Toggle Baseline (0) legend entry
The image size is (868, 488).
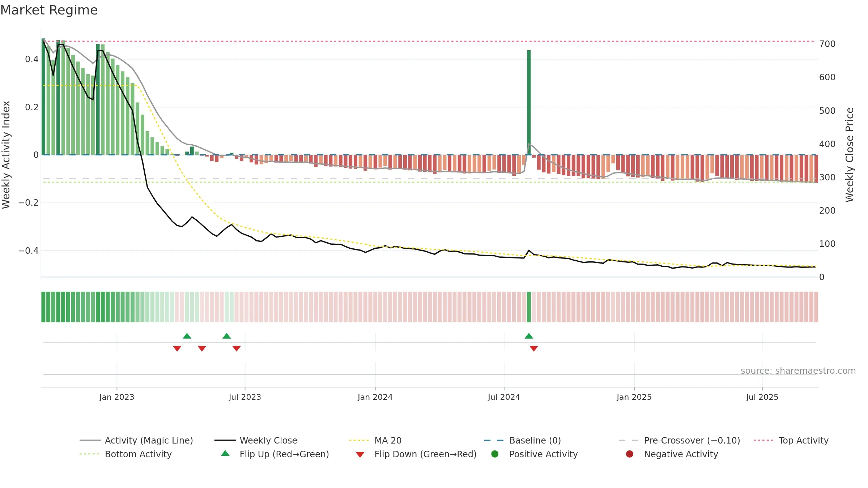(x=522, y=440)
